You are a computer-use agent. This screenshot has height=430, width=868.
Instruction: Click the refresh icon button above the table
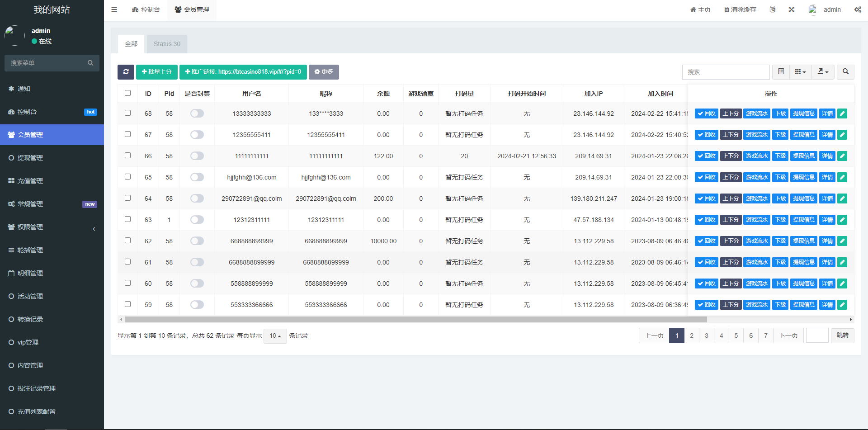pos(126,72)
